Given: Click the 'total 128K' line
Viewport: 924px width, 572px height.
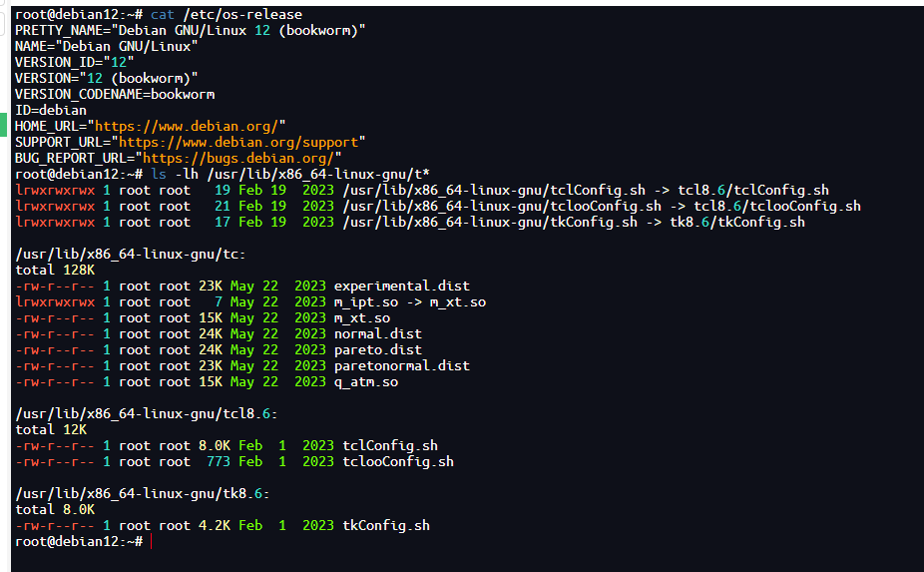Looking at the screenshot, I should [55, 271].
